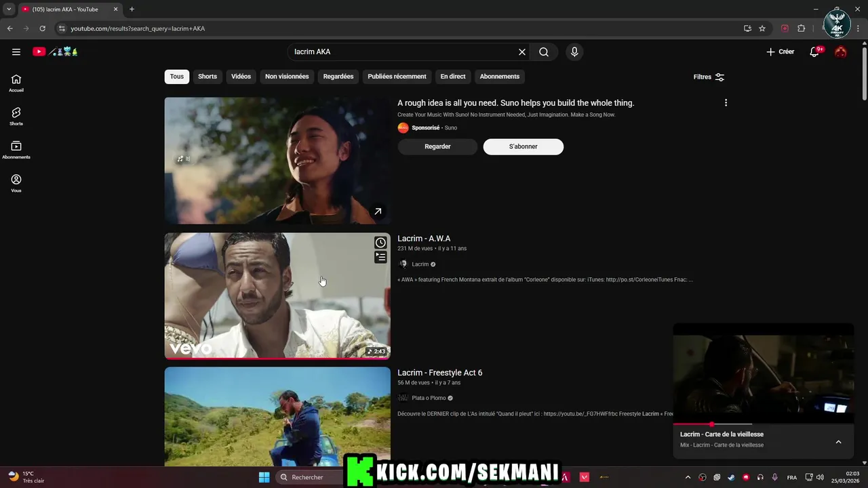Open the YouTube account avatar menu

[x=841, y=52]
